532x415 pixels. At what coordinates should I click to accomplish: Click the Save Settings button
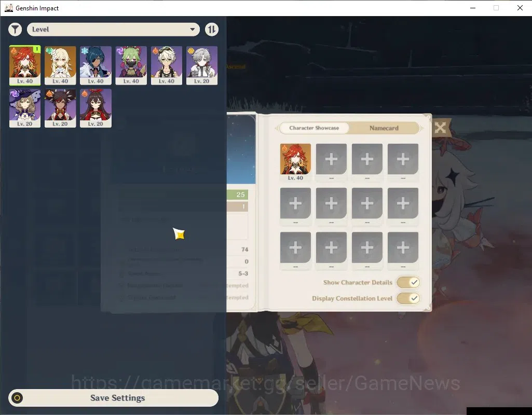coord(113,398)
